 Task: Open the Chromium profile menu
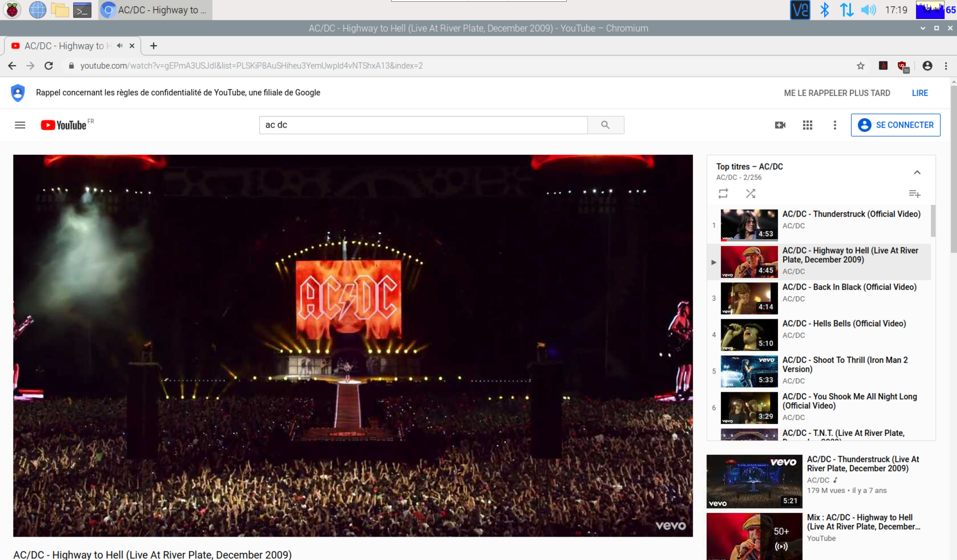[x=927, y=66]
